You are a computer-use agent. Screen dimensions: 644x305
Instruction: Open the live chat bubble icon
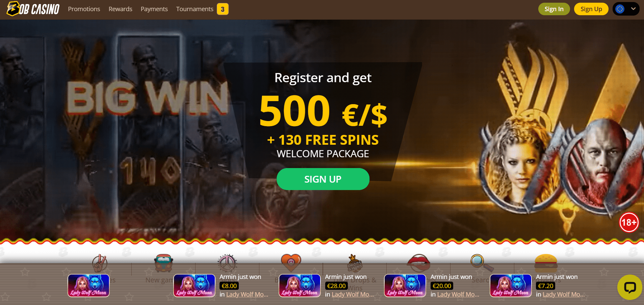(629, 287)
